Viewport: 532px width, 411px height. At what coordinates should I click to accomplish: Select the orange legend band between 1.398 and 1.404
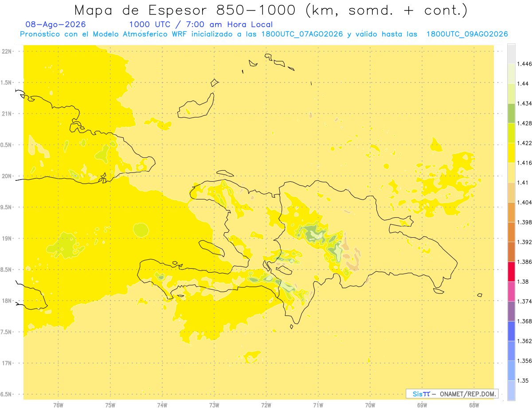[x=511, y=212]
